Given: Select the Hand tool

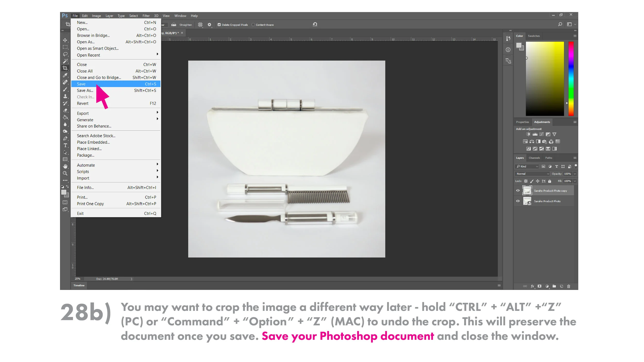Looking at the screenshot, I should click(65, 166).
